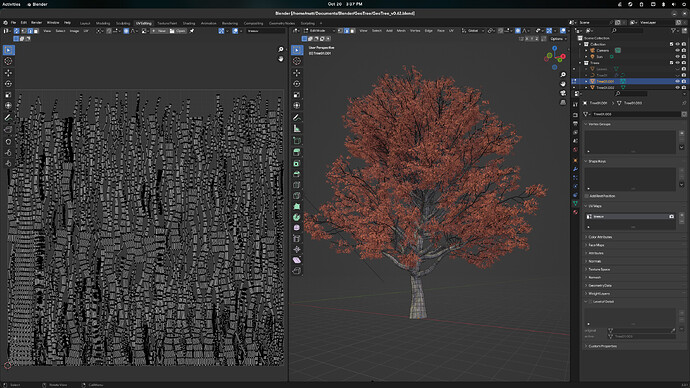Select the Cursor tool in 3D viewport toolbar

(297, 61)
